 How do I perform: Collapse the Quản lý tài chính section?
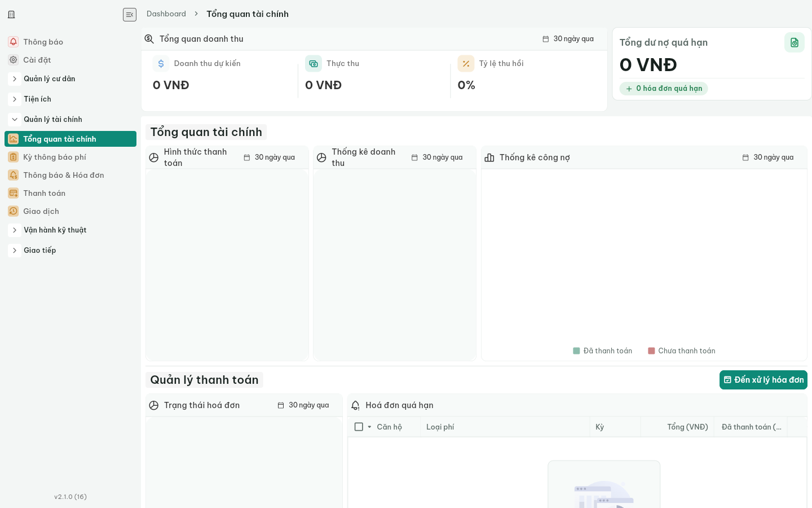click(15, 120)
